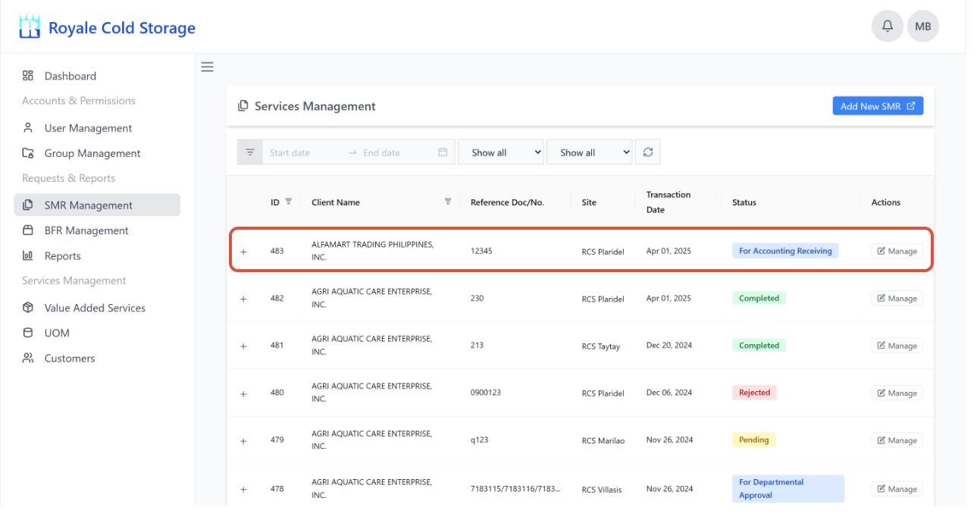Open the second Show all dropdown
The height and width of the screenshot is (514, 980).
[x=590, y=152]
